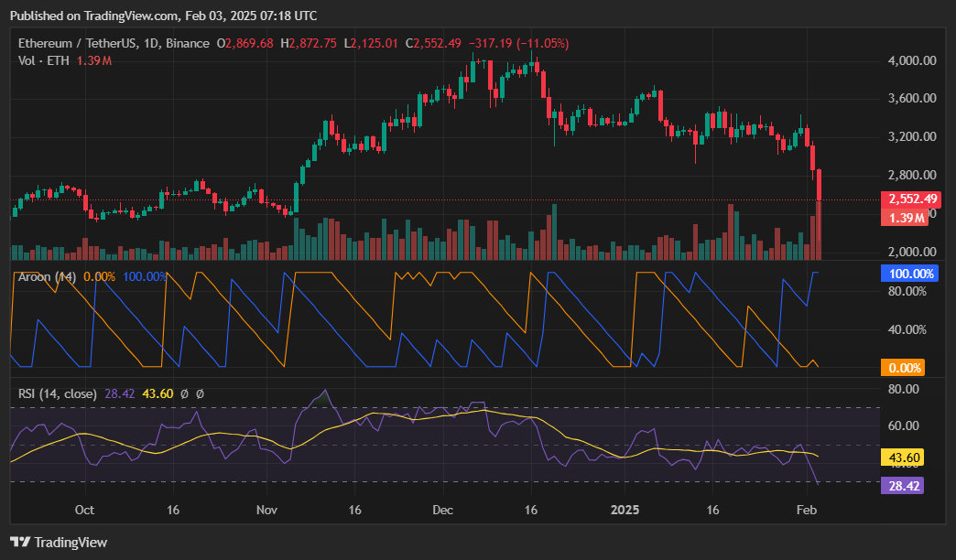Screen dimensions: 956x560
Task: Click the red 2,552.49 current price tag
Action: pos(912,199)
